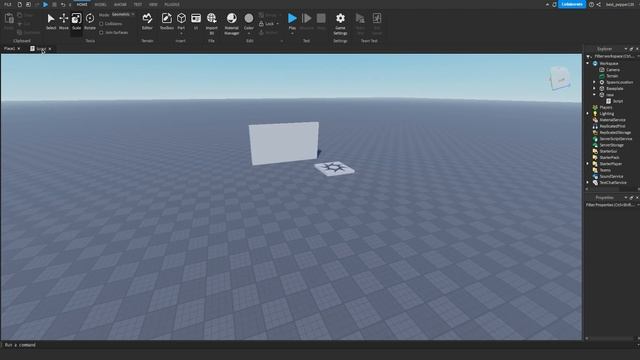Click the view selector cube in viewport

[x=560, y=78]
